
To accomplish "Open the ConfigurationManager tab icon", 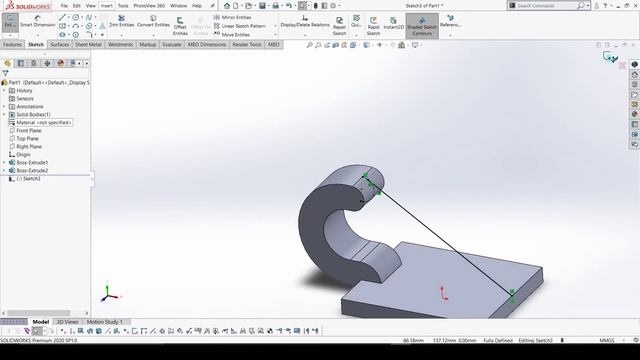I will coord(34,63).
